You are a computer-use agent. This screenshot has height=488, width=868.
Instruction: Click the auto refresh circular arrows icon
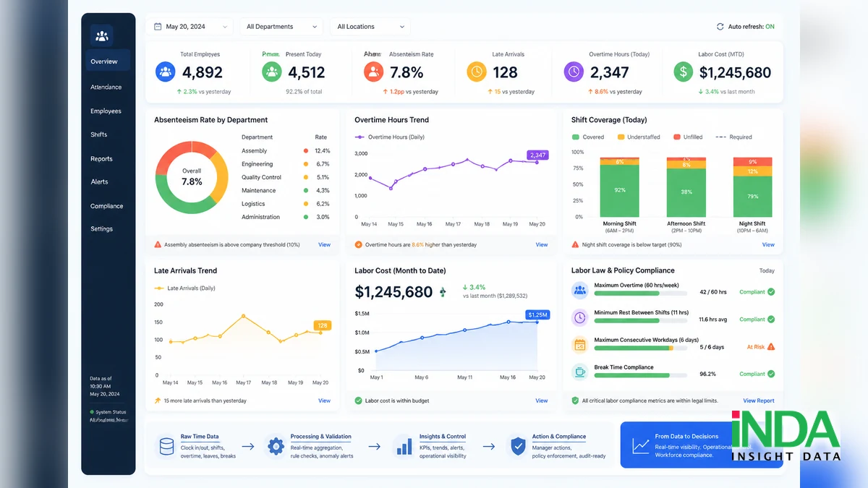pyautogui.click(x=720, y=27)
